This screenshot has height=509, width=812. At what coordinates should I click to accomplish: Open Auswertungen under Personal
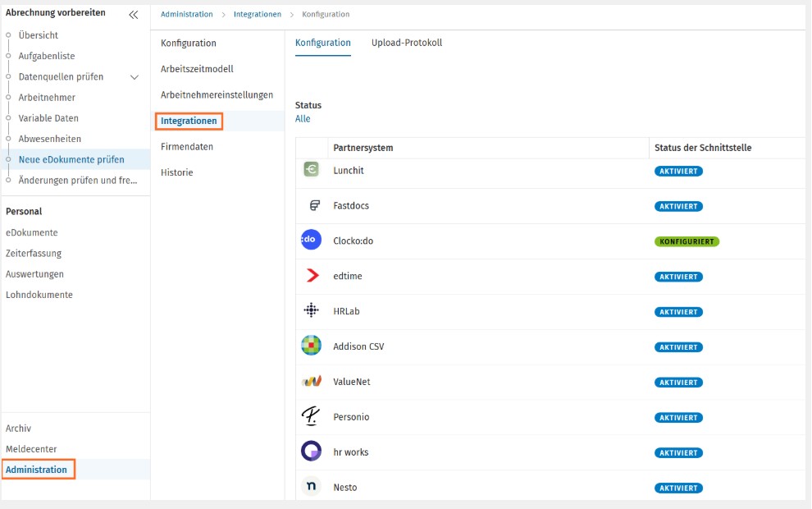pos(34,274)
